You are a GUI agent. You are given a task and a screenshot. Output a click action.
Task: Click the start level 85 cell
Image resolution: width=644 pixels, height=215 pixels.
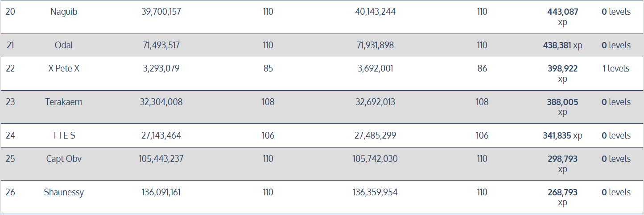268,68
